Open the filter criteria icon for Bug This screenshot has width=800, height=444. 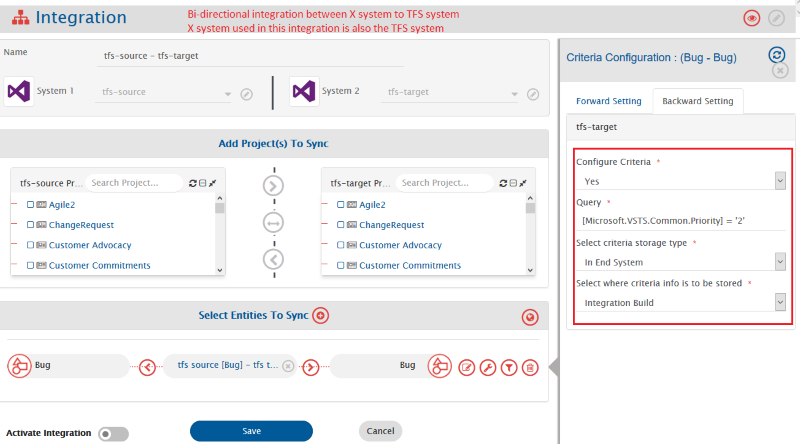point(509,367)
